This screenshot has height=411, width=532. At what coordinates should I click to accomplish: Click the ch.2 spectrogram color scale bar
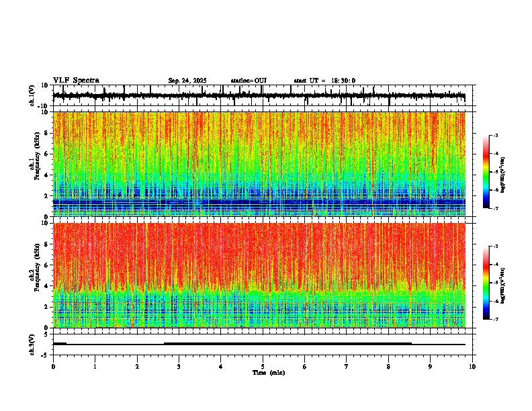coord(486,283)
